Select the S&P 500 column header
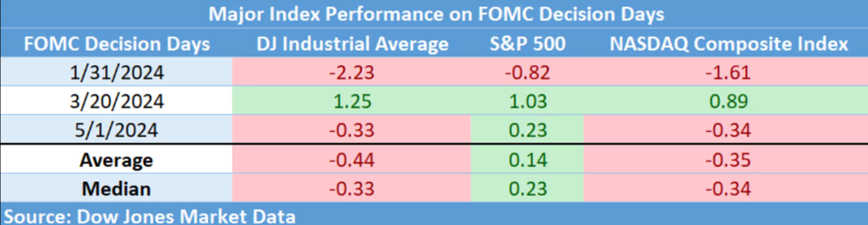The width and height of the screenshot is (868, 225). click(x=527, y=44)
